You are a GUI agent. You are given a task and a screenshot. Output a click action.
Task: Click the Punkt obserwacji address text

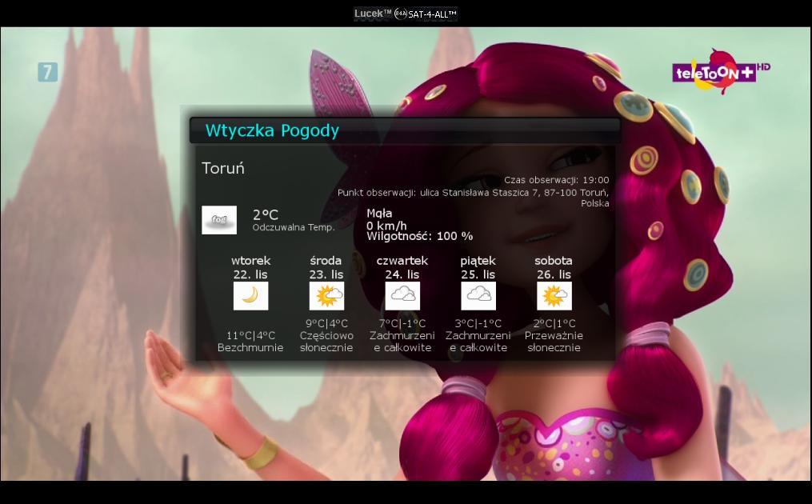coord(474,198)
